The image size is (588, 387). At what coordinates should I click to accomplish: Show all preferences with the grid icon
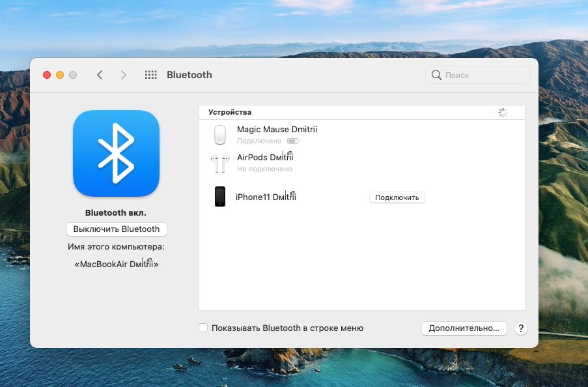pos(151,75)
